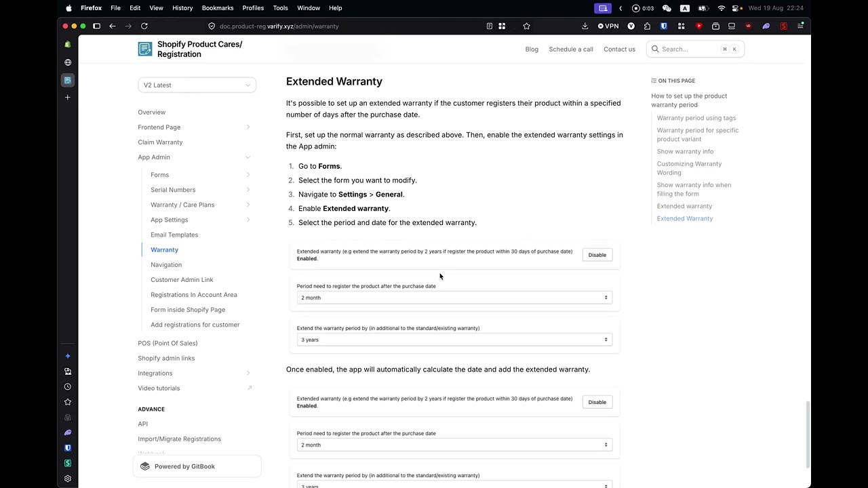This screenshot has height=488, width=868.
Task: Toggle the Firefox sidebar panel icon
Action: coord(96,26)
